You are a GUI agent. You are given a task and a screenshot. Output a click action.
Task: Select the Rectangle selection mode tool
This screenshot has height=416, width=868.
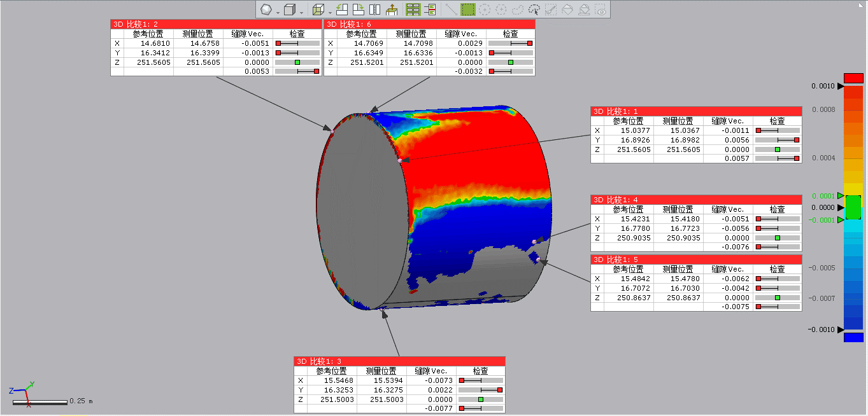pos(468,10)
